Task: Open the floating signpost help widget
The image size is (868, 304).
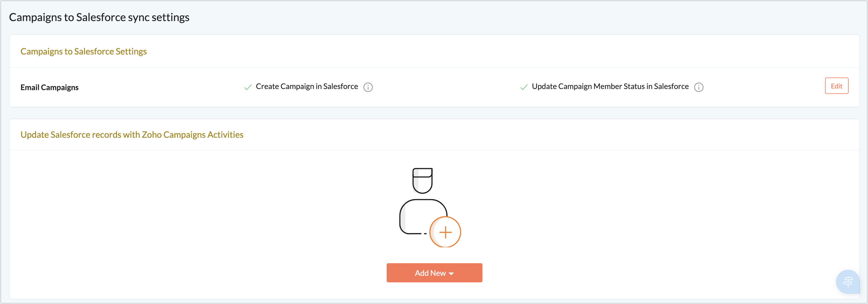Action: pyautogui.click(x=847, y=281)
